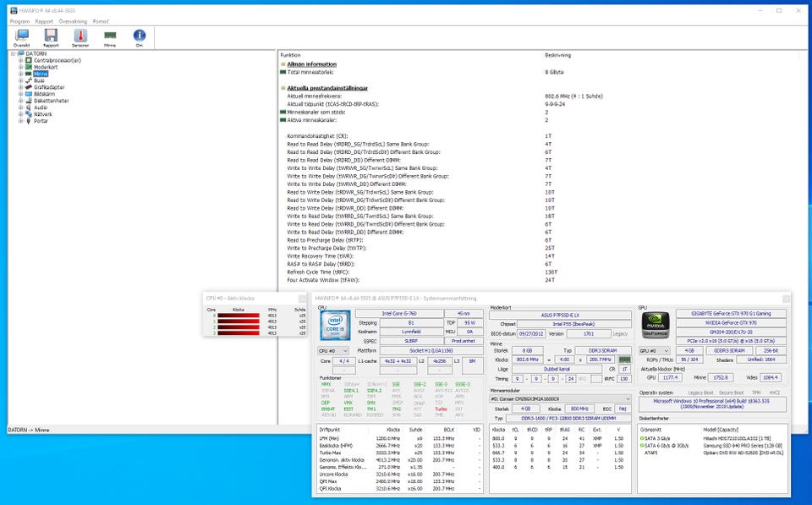Click the NVIDIA GeForce logo
Image resolution: width=812 pixels, height=505 pixels.
click(656, 326)
